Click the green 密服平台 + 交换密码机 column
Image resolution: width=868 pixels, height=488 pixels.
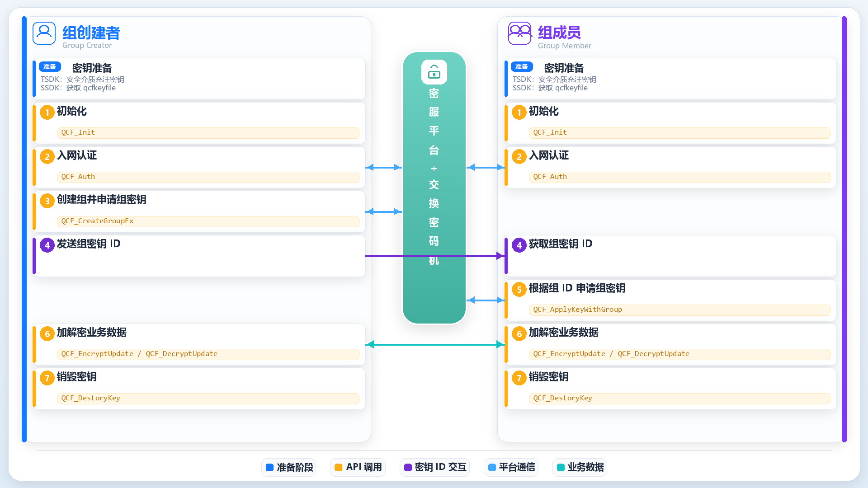coord(434,188)
